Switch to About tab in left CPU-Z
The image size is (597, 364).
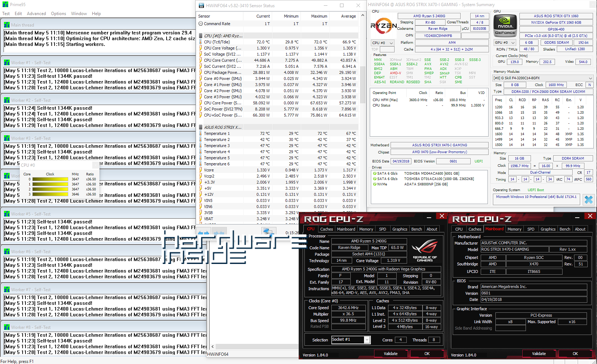tap(432, 229)
